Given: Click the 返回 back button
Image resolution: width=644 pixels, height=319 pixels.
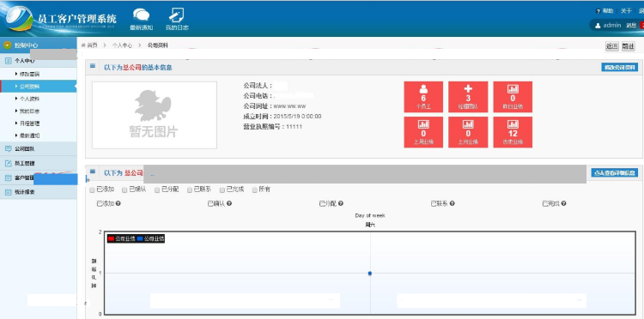Looking at the screenshot, I should point(612,46).
